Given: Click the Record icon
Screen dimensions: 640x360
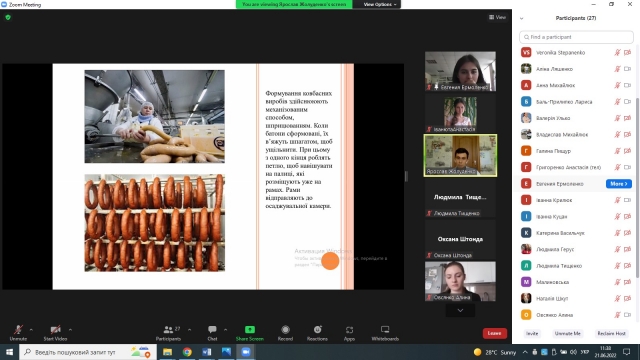Looking at the screenshot, I should point(285,329).
